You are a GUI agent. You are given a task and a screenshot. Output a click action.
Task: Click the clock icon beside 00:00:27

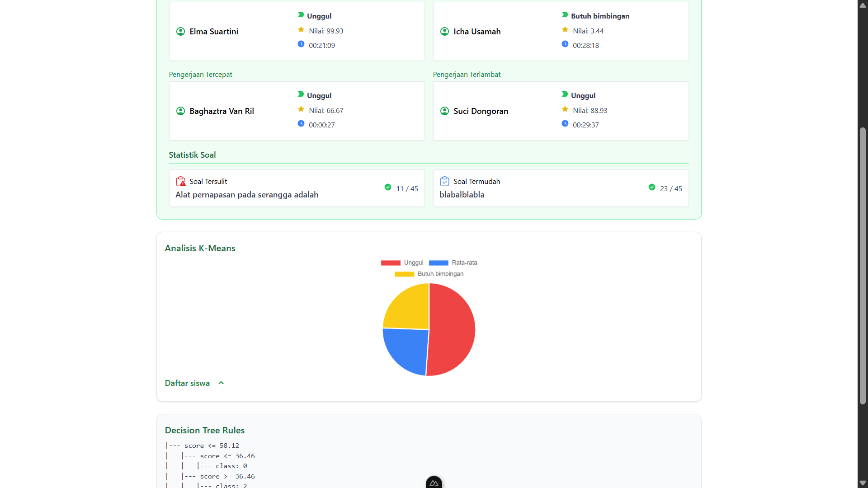301,124
